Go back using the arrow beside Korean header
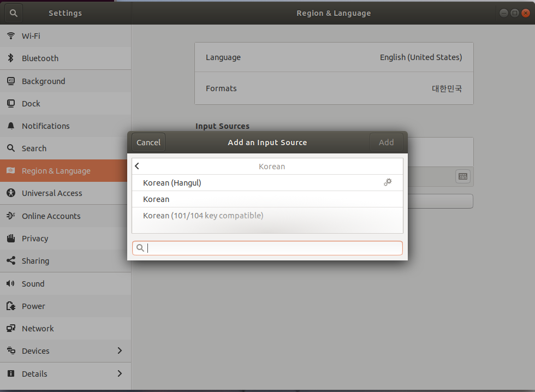Image resolution: width=535 pixels, height=392 pixels. click(137, 166)
